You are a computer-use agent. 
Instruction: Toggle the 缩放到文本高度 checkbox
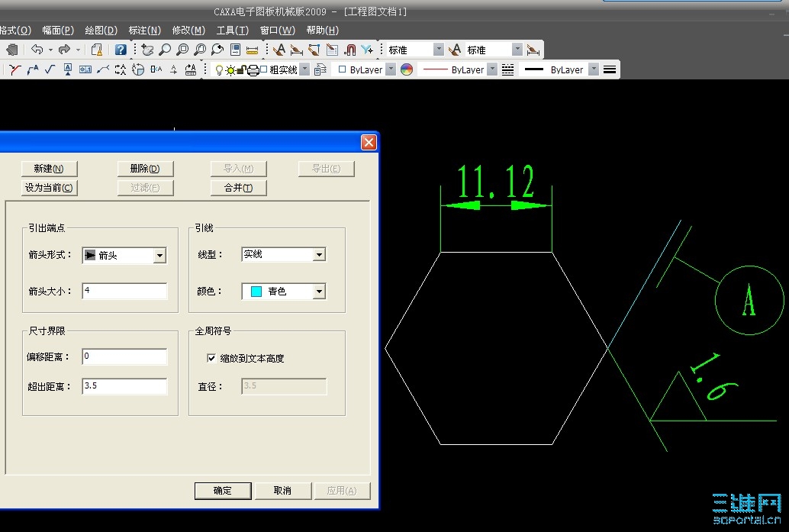click(x=212, y=358)
